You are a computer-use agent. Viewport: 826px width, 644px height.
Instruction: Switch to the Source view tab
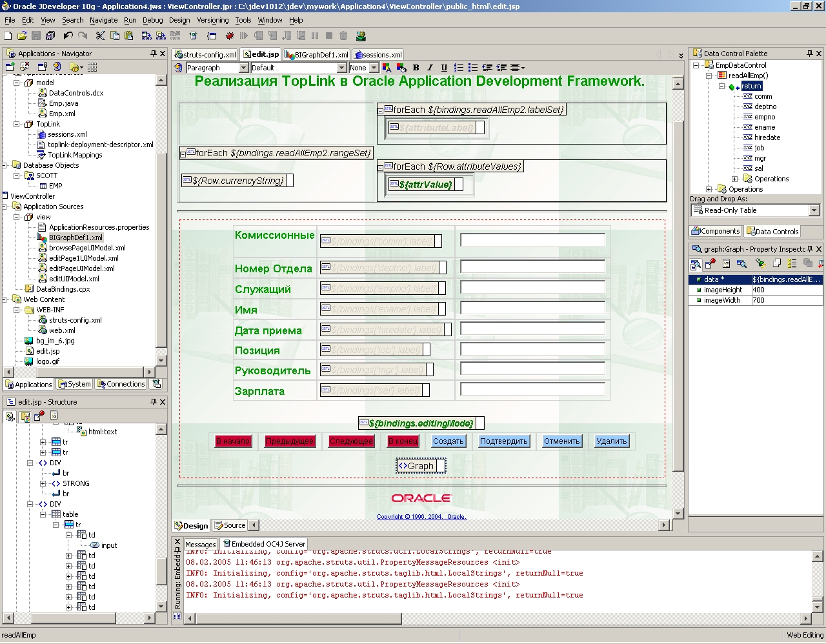pos(230,525)
